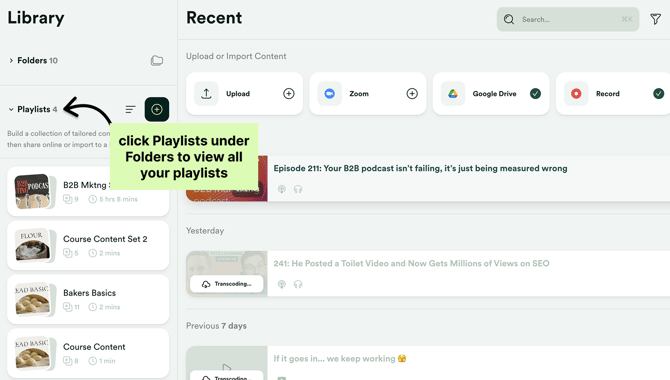Click clock icon on Course Content Set 2

[93, 253]
